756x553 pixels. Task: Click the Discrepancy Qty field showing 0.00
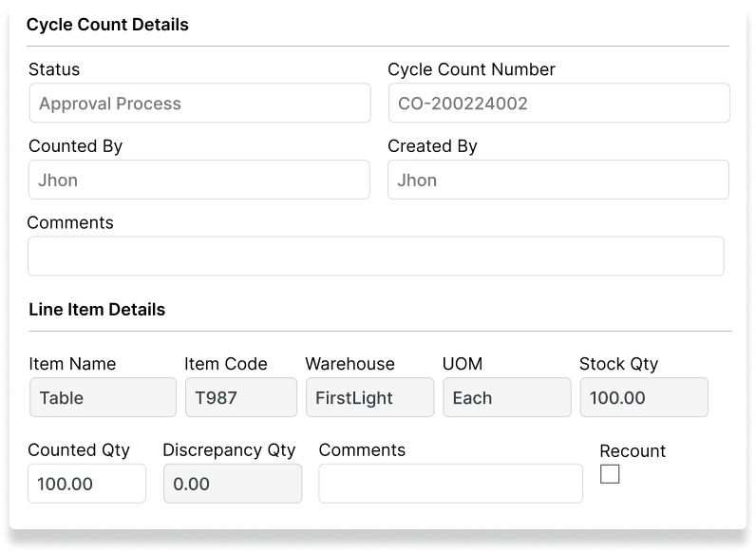(233, 484)
